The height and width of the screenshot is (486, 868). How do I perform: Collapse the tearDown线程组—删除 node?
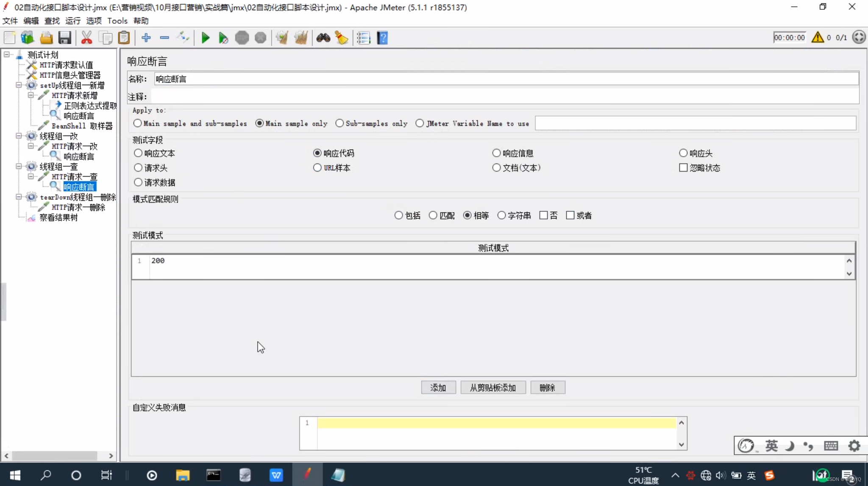click(19, 197)
